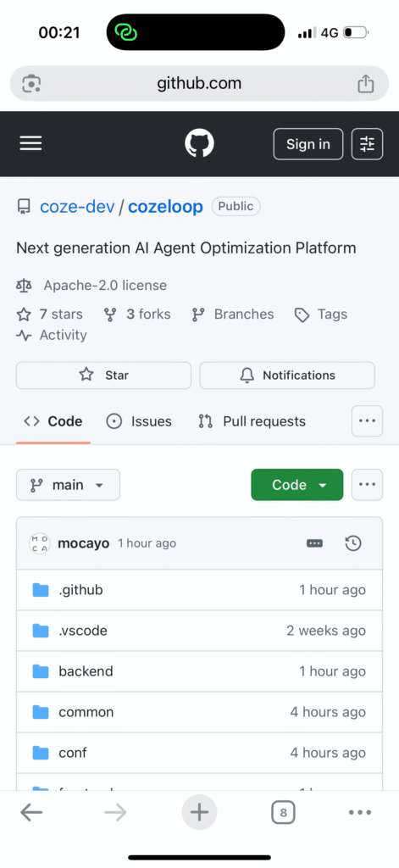Click the license scale icon
This screenshot has width=399, height=868.
coord(24,286)
